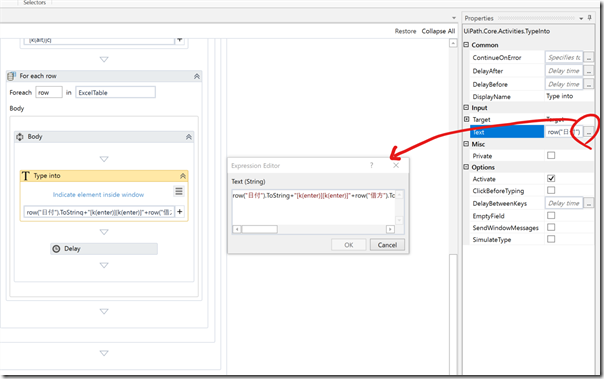Collapse the Body sequence container
The width and height of the screenshot is (604, 379).
point(189,137)
